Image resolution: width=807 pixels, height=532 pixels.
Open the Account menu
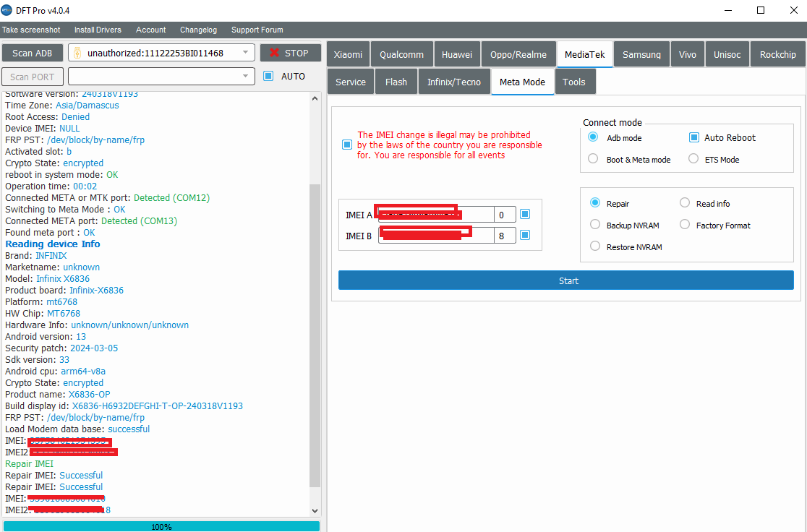[151, 30]
